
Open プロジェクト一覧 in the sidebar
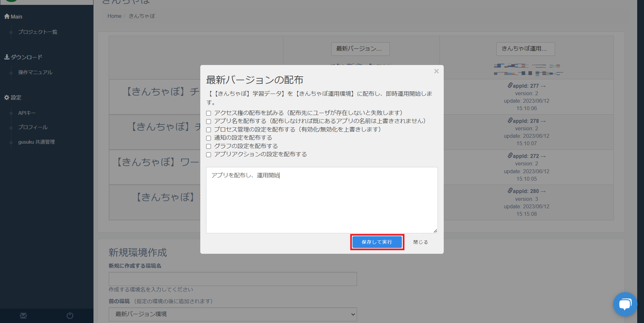pyautogui.click(x=38, y=32)
